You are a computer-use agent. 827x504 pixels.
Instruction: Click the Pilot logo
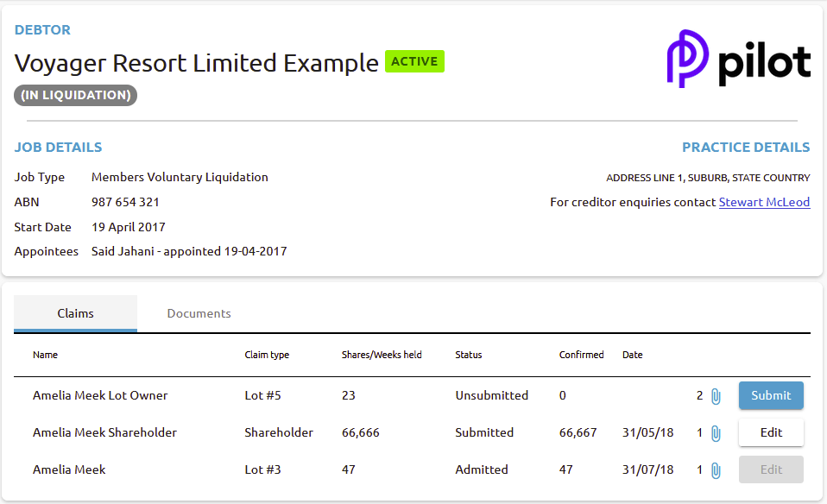coord(739,59)
